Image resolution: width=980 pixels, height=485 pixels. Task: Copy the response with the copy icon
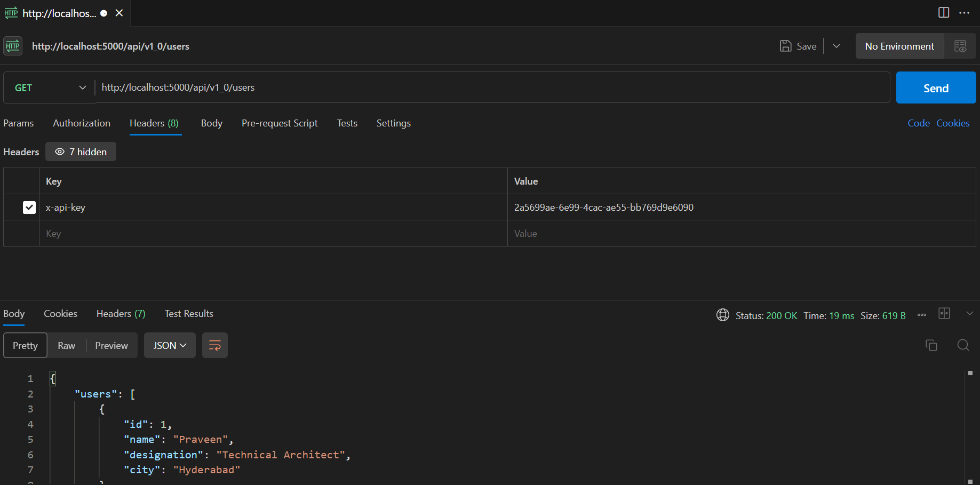click(931, 345)
